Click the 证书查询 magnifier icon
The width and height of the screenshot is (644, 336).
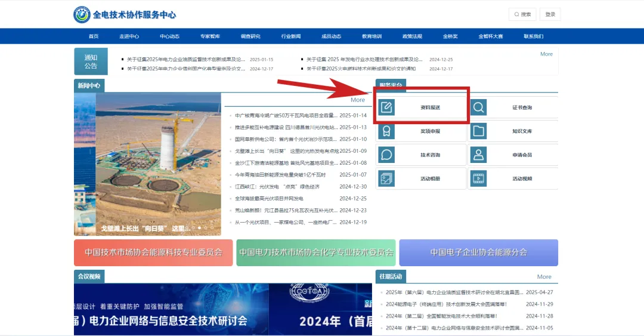pos(478,107)
